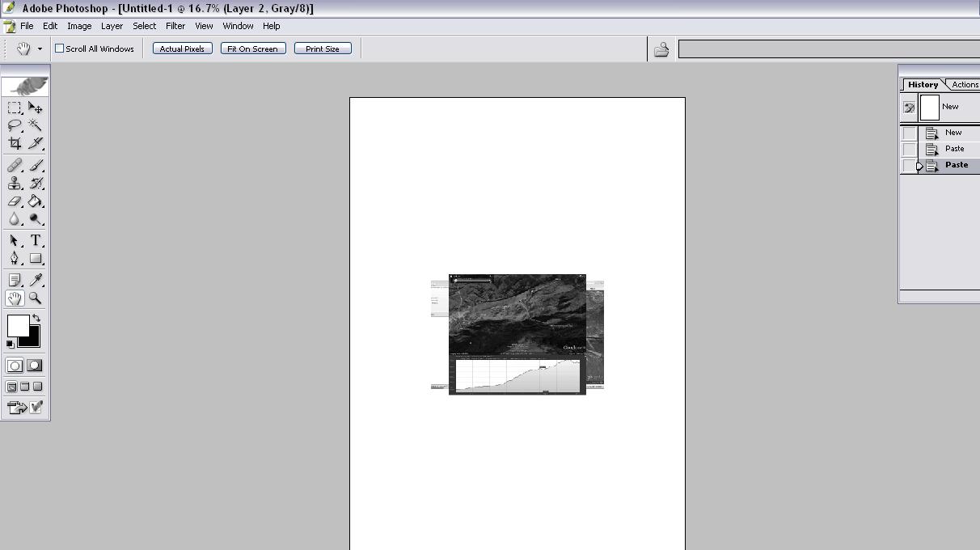Select the Crop tool
This screenshot has height=550, width=980.
(15, 143)
